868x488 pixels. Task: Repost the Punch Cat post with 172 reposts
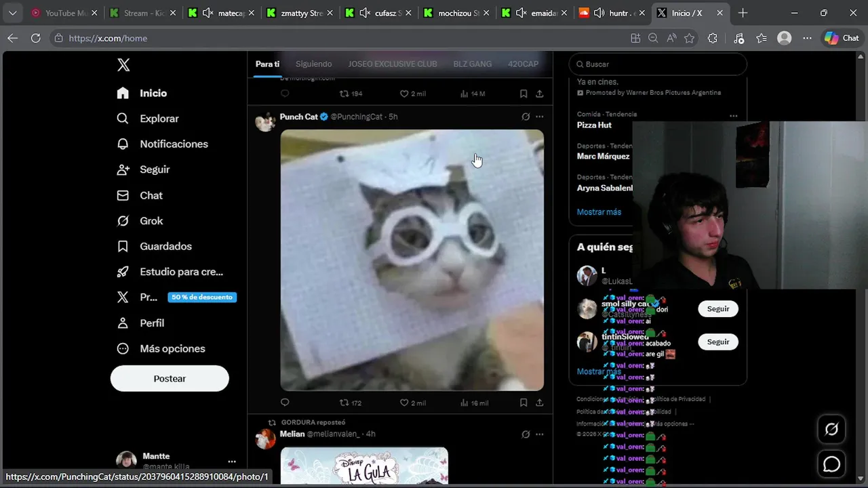(x=351, y=403)
